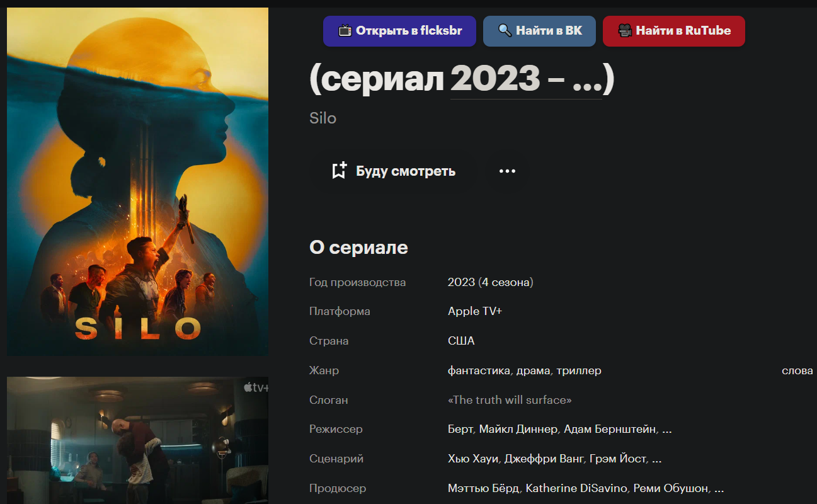Viewport: 817px width, 504px height.
Task: Click the Найти в ВК button
Action: 539,31
